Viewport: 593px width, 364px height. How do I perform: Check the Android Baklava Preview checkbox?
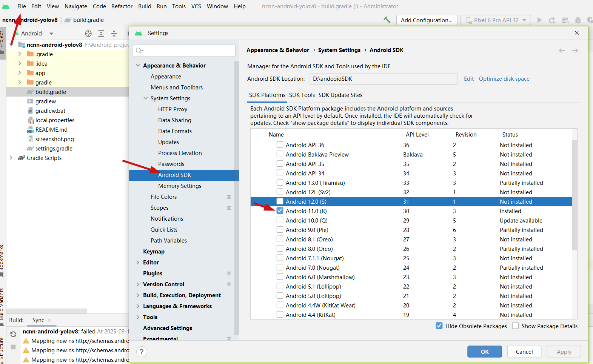280,154
